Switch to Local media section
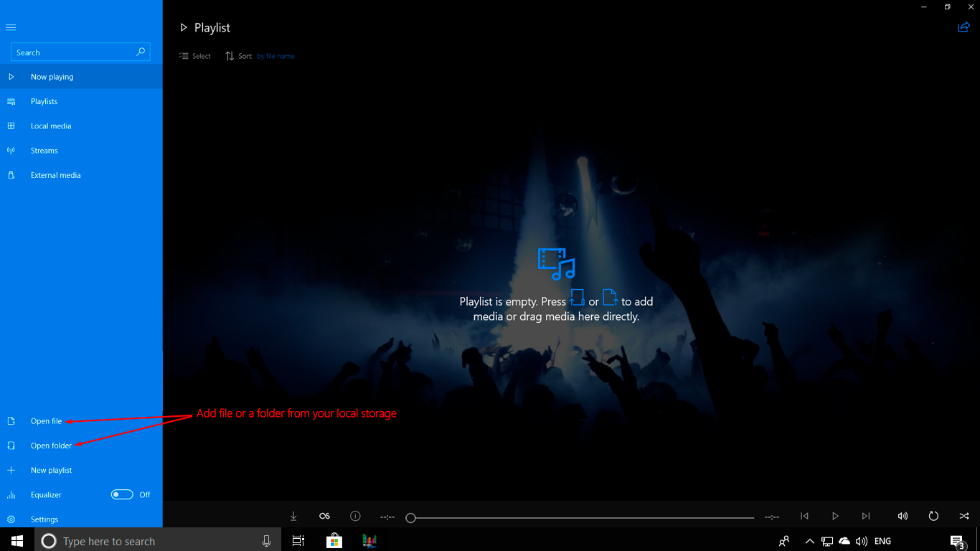 pos(51,126)
